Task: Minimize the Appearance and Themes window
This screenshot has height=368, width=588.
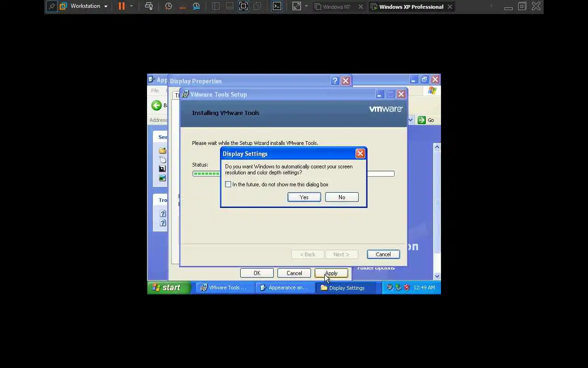Action: tap(413, 80)
